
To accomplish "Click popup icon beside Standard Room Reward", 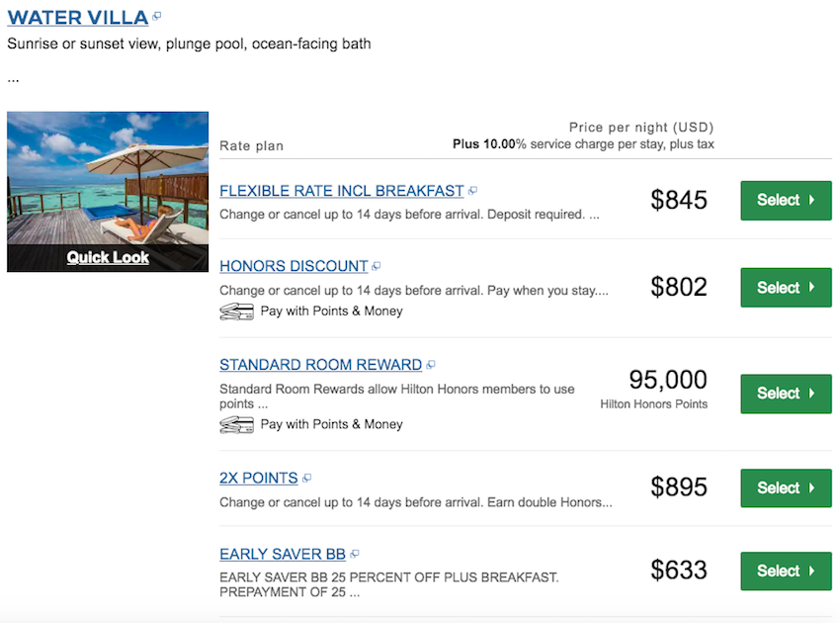I will coord(431,365).
